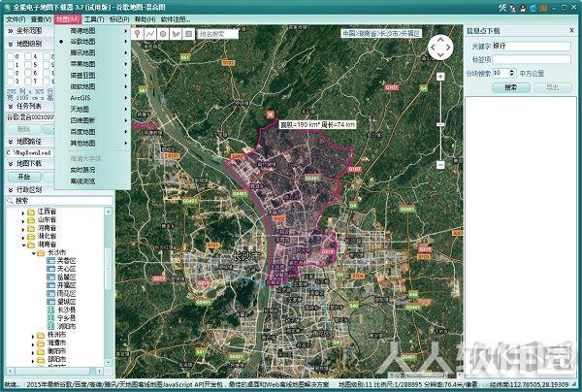Click the 天心区 district grid icon

(x=50, y=269)
